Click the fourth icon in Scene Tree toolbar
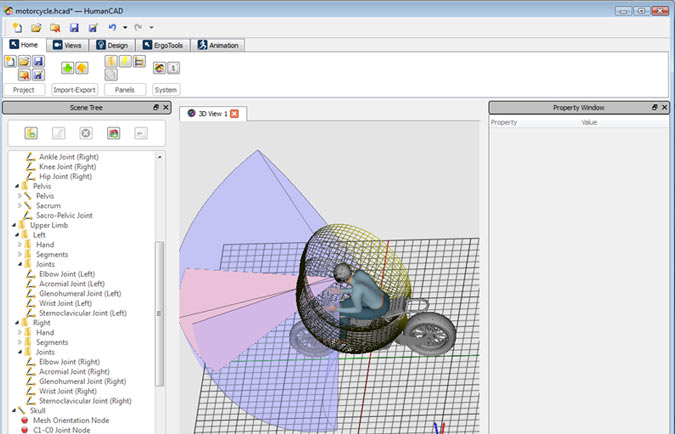This screenshot has width=675, height=434. pyautogui.click(x=113, y=133)
